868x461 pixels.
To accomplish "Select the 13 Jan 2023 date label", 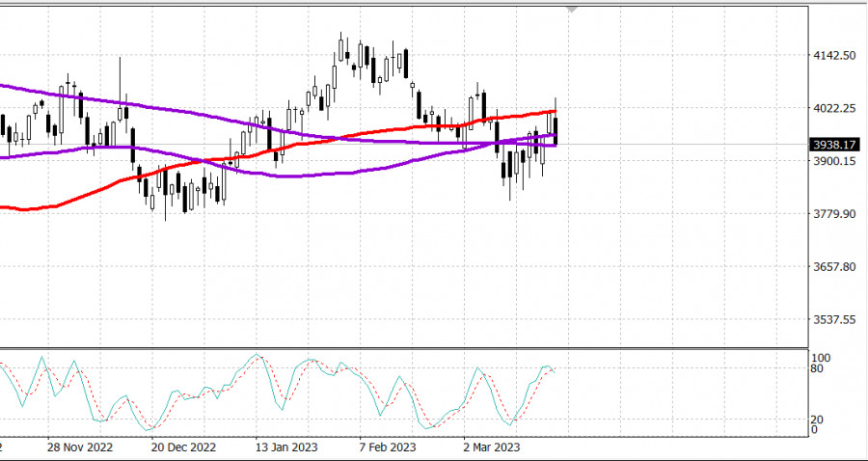I will pyautogui.click(x=287, y=448).
